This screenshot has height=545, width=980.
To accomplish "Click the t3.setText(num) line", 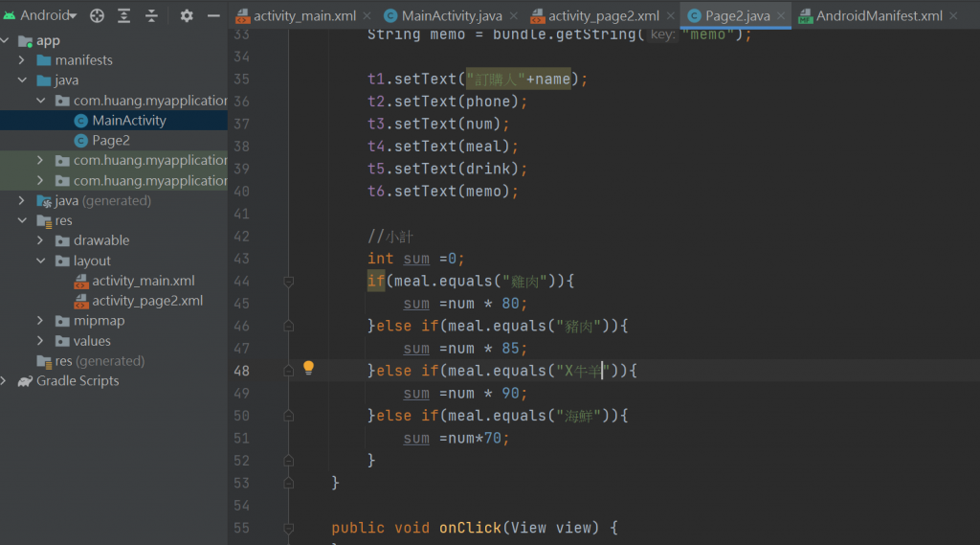I will [x=438, y=124].
